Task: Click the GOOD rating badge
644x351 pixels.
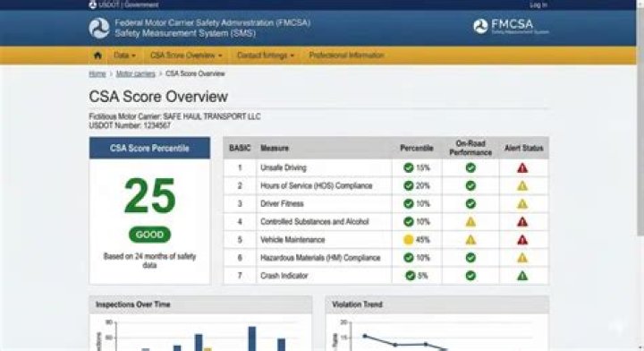Action: [149, 235]
